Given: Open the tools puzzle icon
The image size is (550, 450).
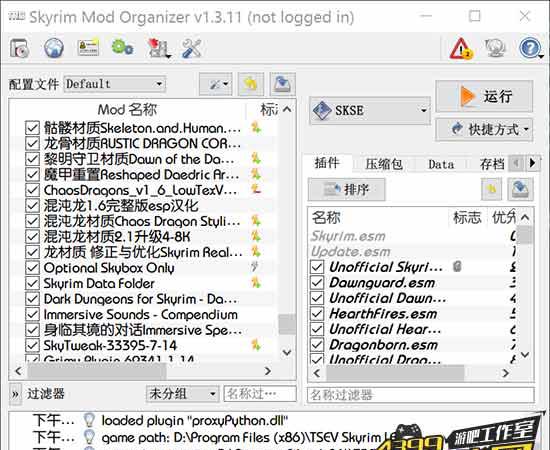Looking at the screenshot, I should click(159, 48).
